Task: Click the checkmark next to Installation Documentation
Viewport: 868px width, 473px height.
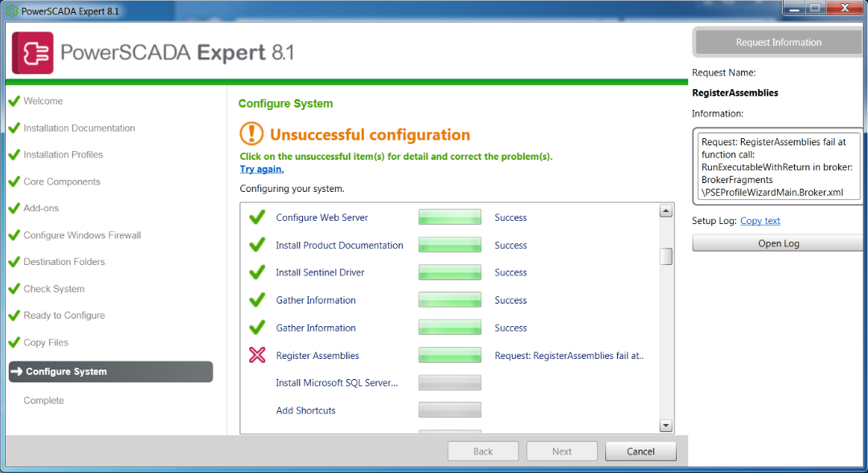Action: click(14, 128)
